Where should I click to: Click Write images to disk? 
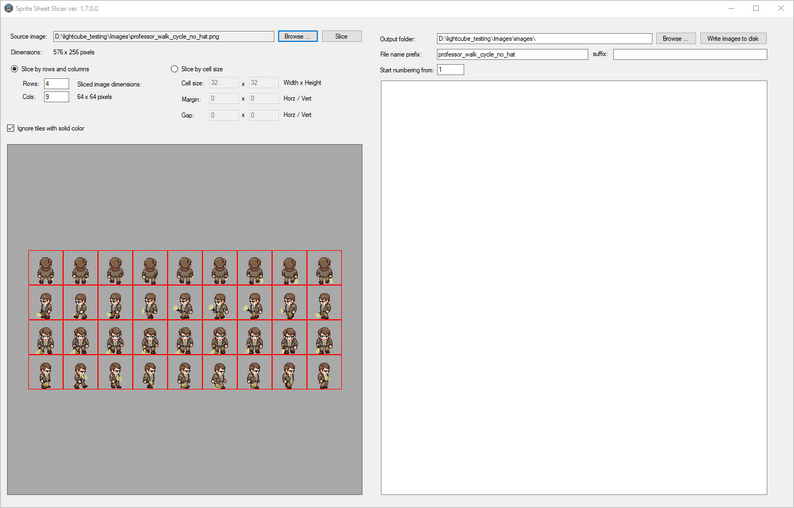coord(733,38)
